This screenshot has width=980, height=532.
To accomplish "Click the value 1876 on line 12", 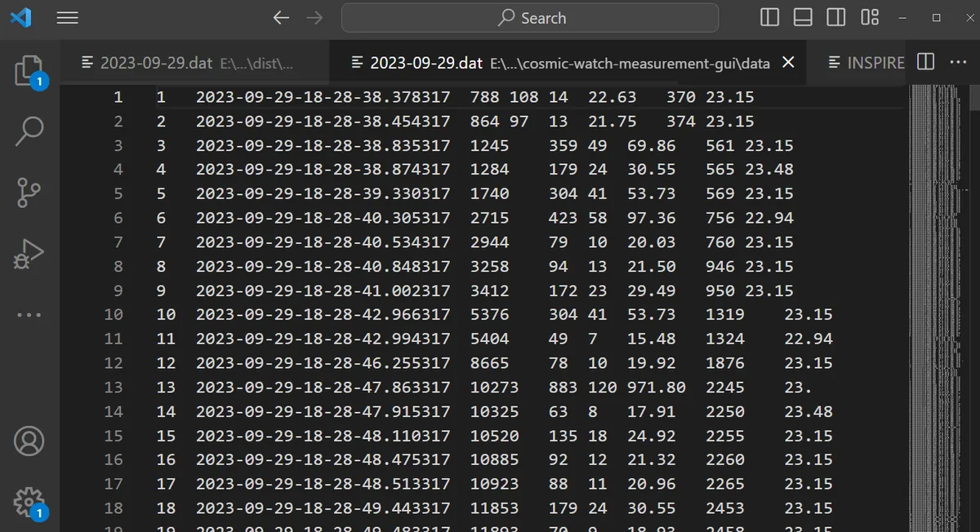I will point(725,363).
